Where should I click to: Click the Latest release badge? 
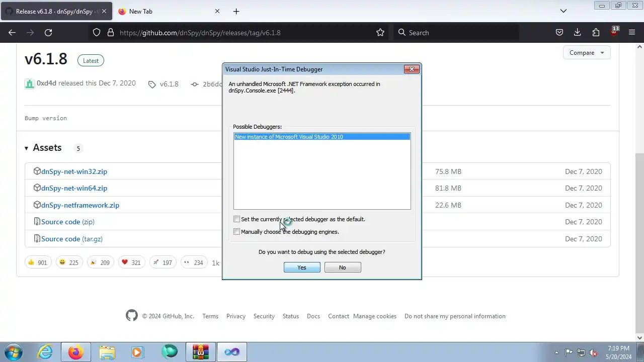pos(91,60)
